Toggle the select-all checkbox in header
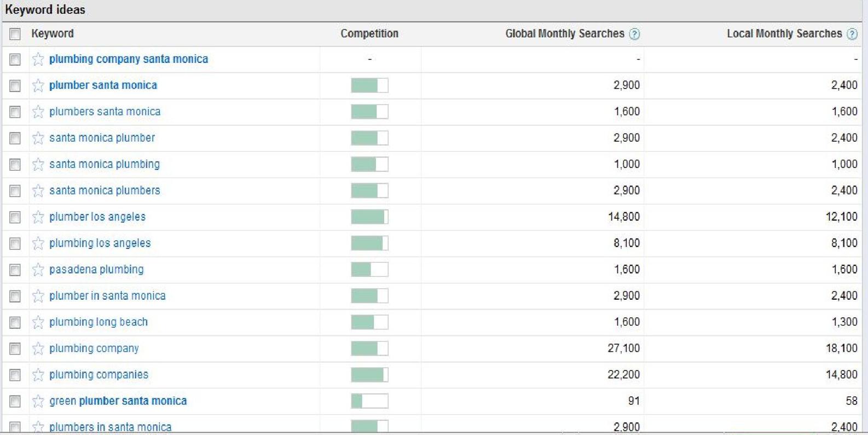The width and height of the screenshot is (868, 435). [15, 34]
